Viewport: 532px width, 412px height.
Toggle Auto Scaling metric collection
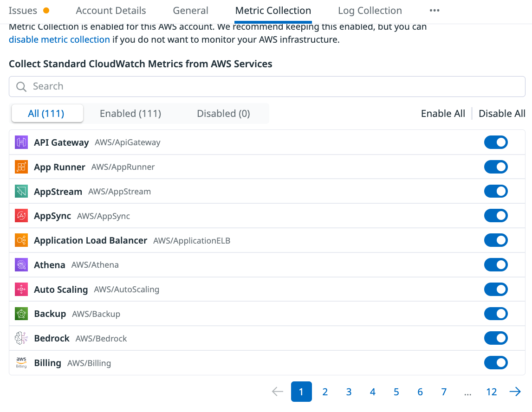[496, 289]
